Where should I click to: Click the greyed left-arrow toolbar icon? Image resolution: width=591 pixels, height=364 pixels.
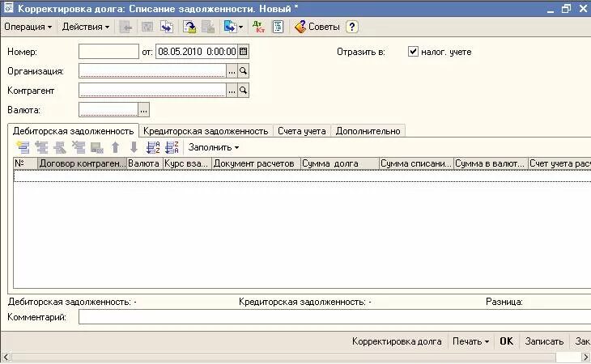pyautogui.click(x=125, y=27)
